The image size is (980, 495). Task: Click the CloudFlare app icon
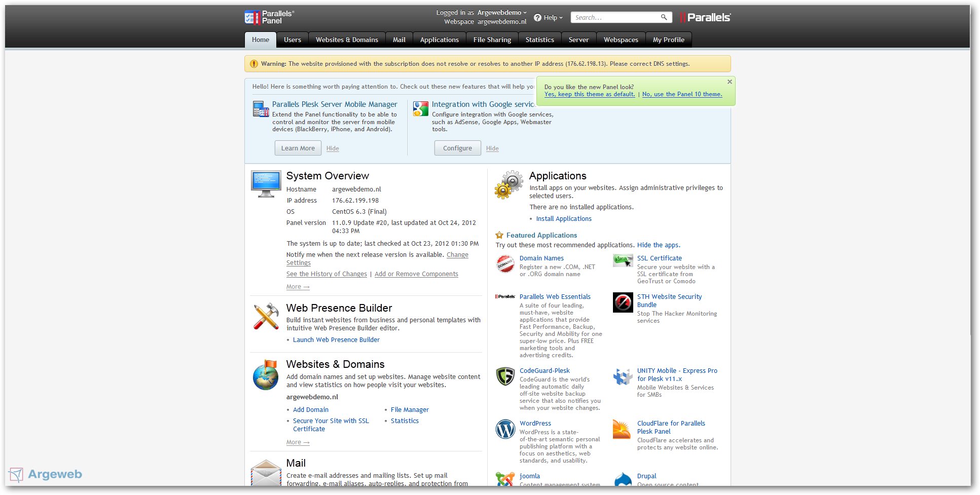(x=622, y=429)
